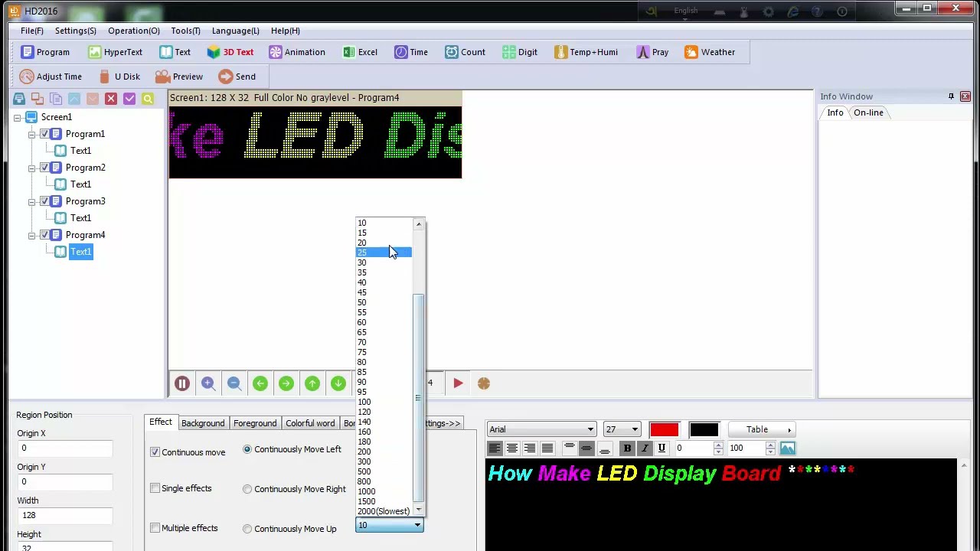
Task: Uncheck the Program4 checkbox
Action: (x=44, y=235)
